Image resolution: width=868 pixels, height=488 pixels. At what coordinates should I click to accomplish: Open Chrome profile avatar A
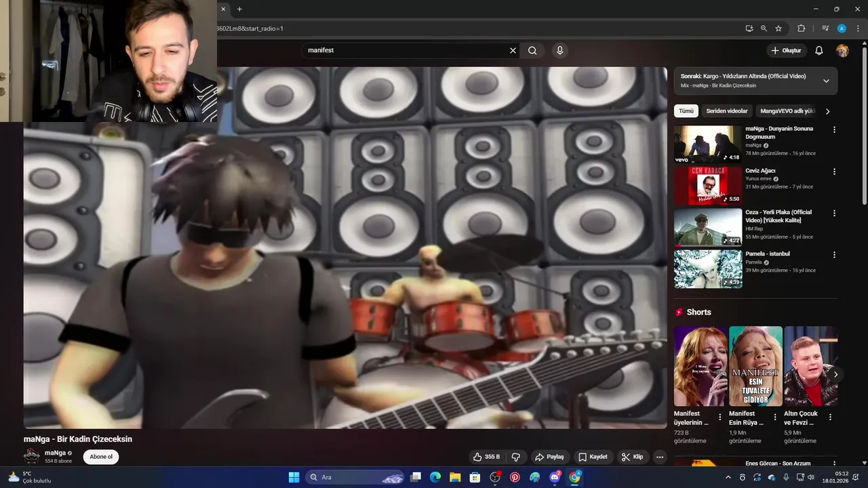point(842,28)
